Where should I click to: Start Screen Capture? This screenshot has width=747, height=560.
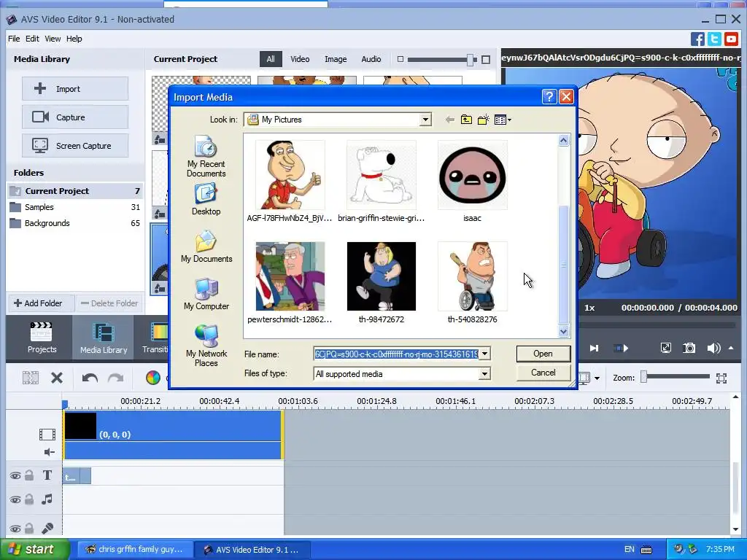(75, 146)
